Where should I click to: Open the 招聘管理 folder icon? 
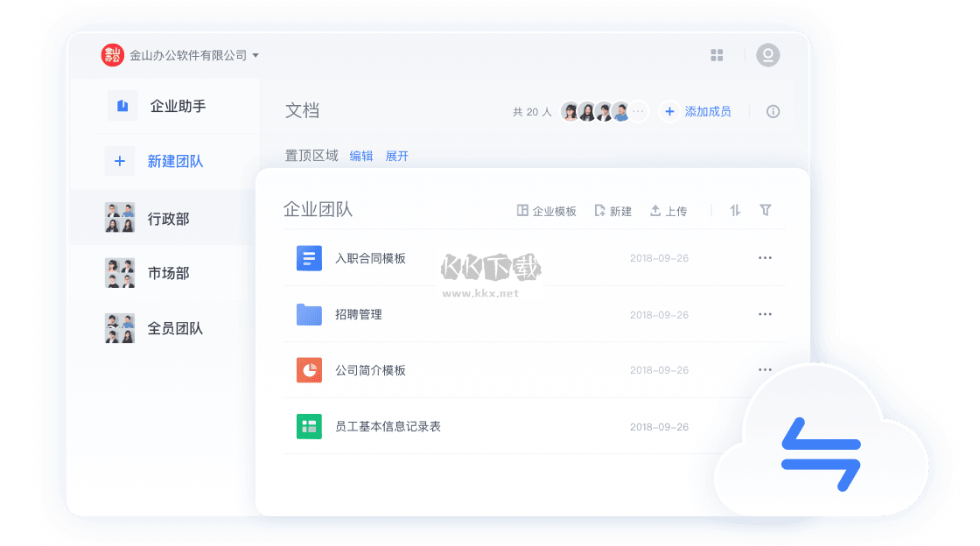click(308, 313)
